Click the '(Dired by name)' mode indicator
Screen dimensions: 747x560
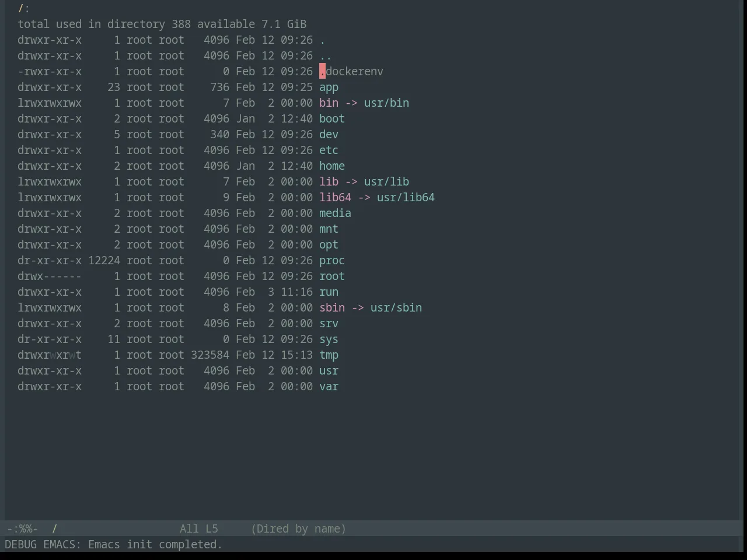(298, 529)
